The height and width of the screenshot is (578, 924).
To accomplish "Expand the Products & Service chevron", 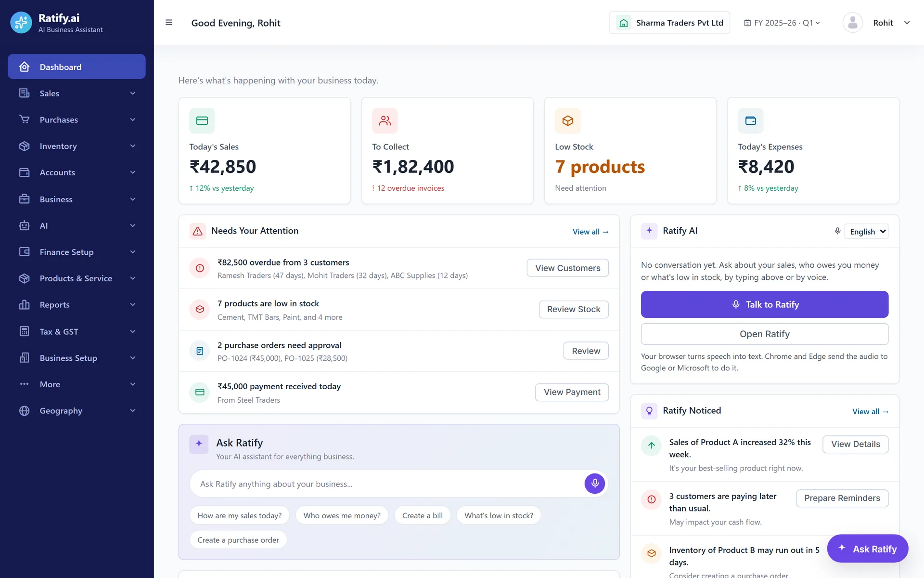I will 133,278.
